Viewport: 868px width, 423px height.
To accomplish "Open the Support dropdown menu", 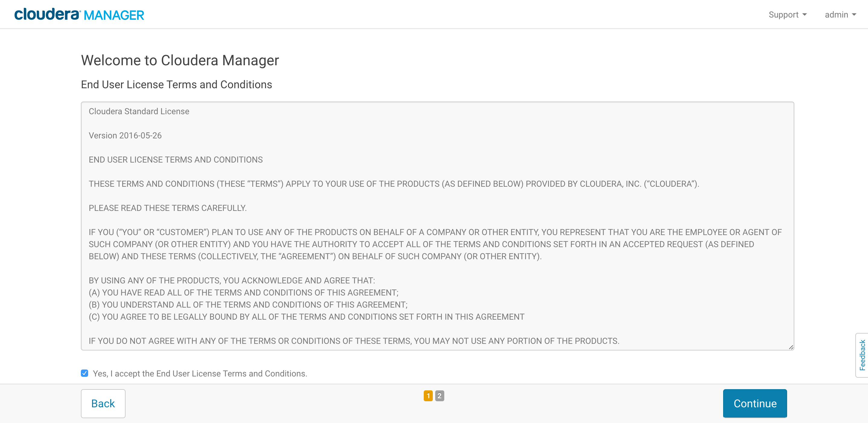I will [x=787, y=15].
